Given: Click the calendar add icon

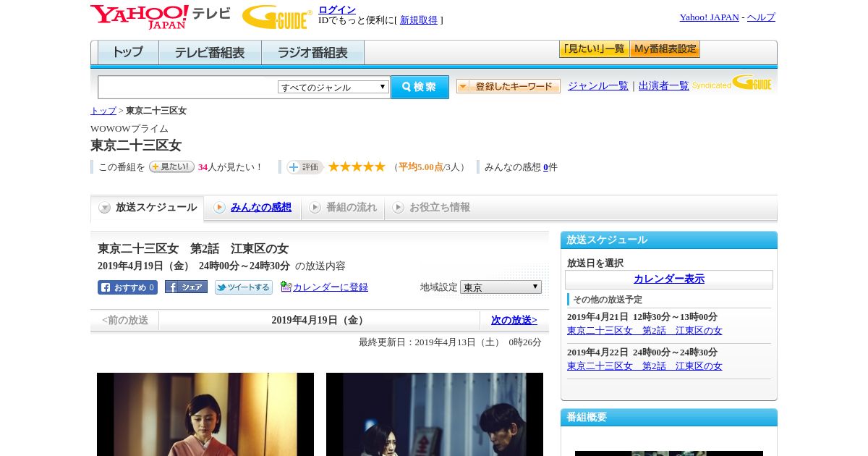Looking at the screenshot, I should click(x=286, y=287).
